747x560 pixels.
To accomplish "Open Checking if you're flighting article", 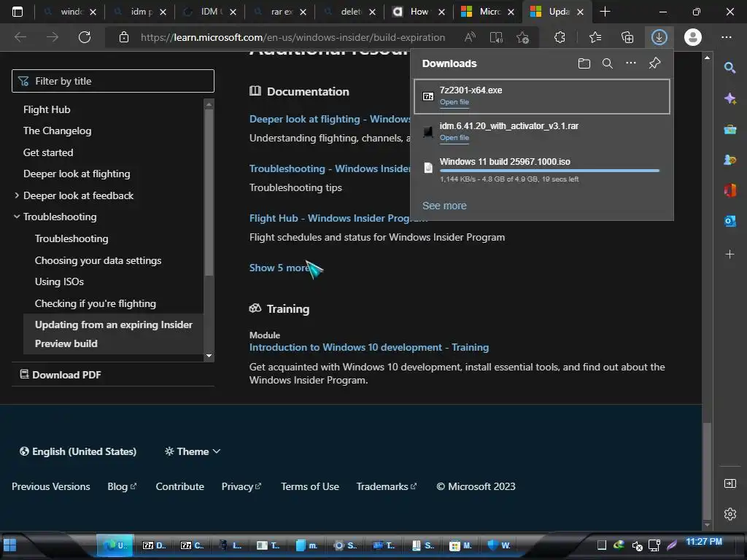I will pyautogui.click(x=96, y=303).
